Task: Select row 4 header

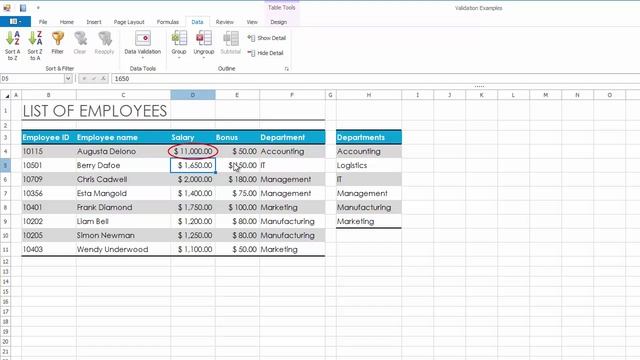Action: click(x=5, y=151)
